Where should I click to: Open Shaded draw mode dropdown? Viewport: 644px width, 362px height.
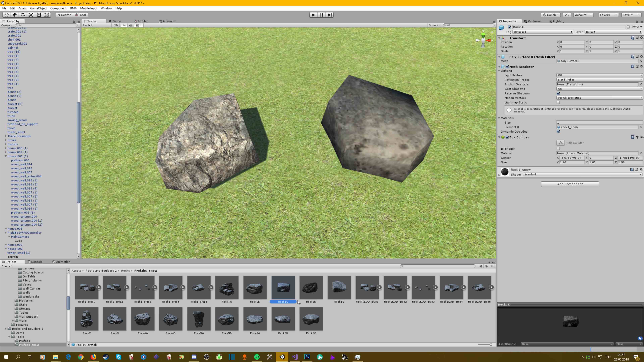point(97,25)
